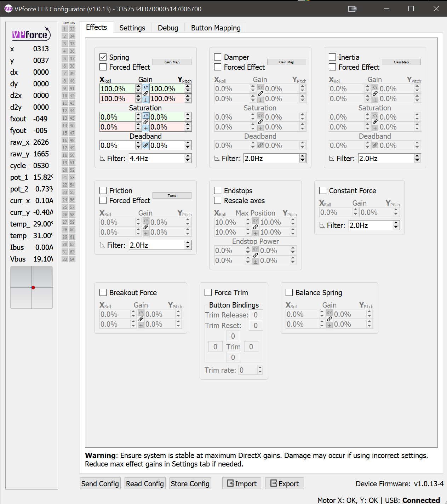Click the Friction Gain XY link icon
447x504 pixels.
146,220
